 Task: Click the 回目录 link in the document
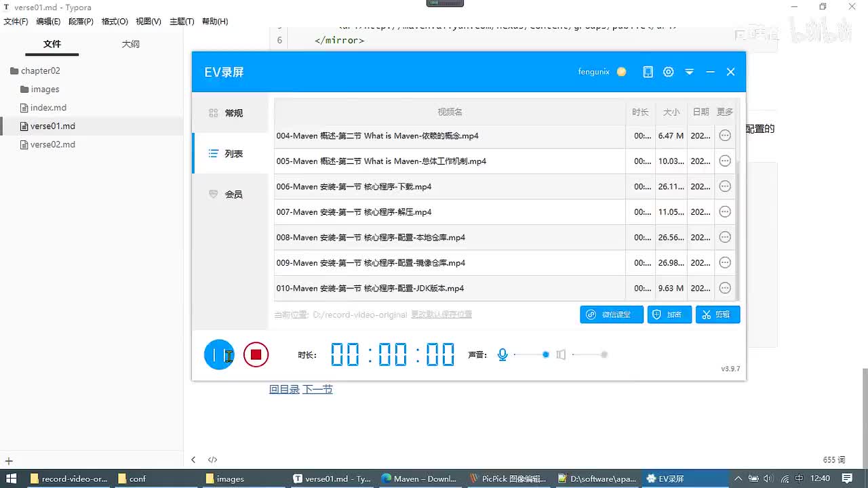tap(284, 389)
